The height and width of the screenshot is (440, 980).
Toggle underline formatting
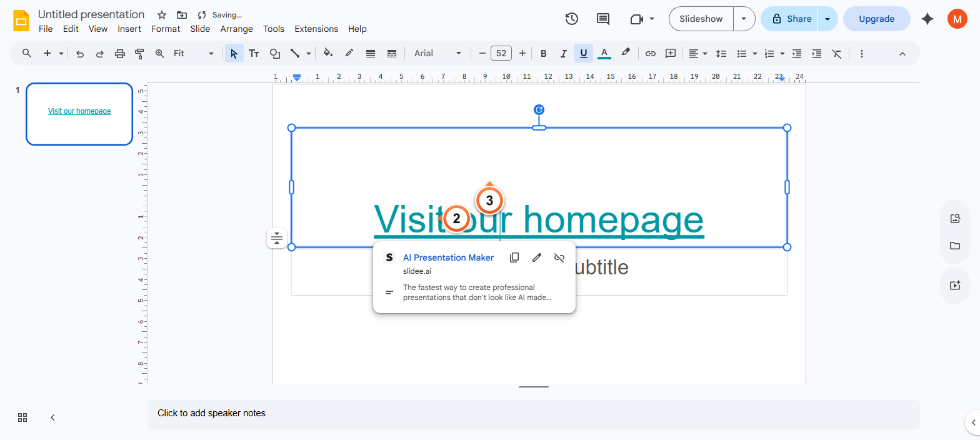coord(584,54)
